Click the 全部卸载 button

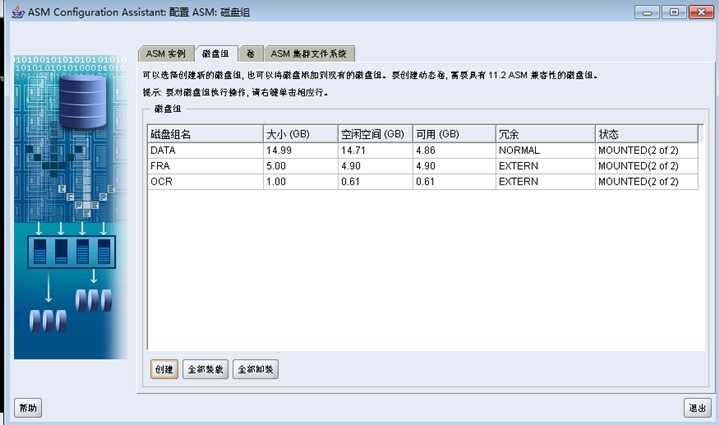255,369
